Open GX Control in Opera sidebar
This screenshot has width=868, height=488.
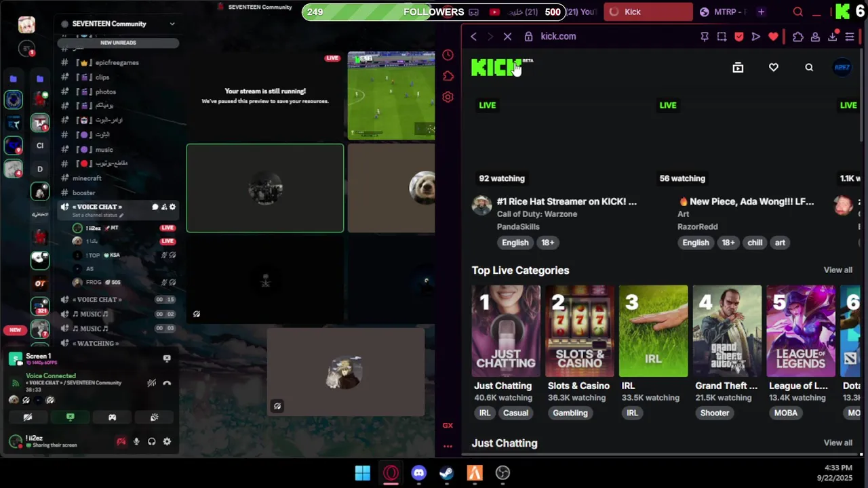[448, 426]
